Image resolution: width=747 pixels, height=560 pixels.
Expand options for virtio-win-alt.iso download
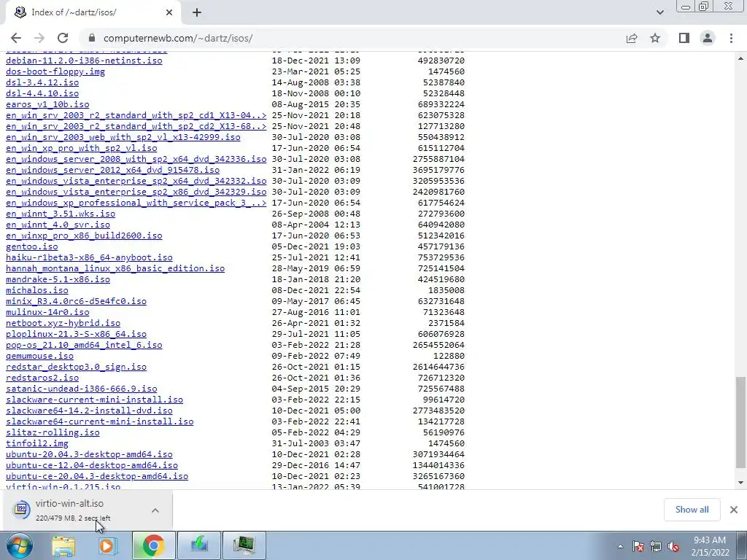[x=155, y=510]
